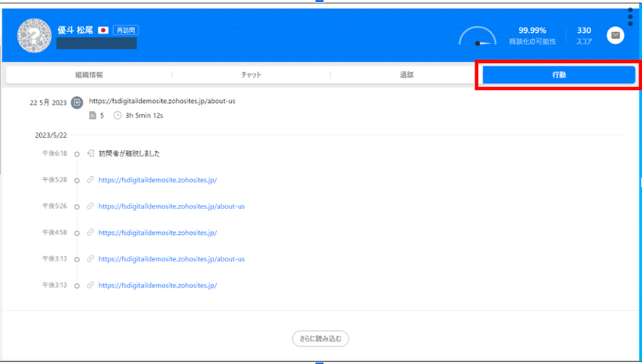Click the envelope mail icon
This screenshot has height=364, width=642.
pyautogui.click(x=615, y=35)
